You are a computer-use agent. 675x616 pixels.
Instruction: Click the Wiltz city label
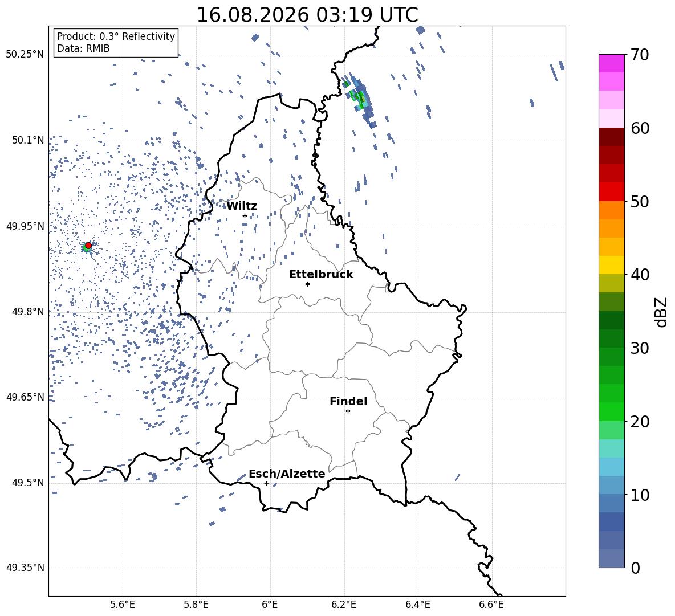(x=242, y=206)
